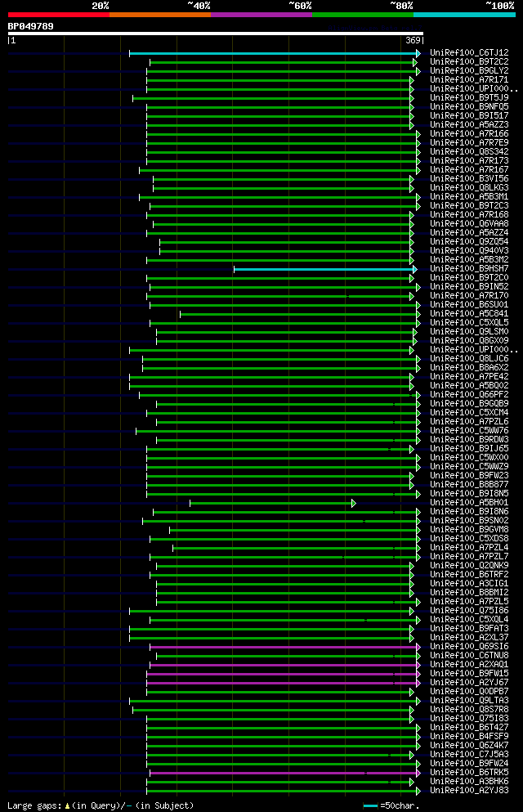Select label UniRef100_C7J5A3
523x812 pixels.
click(x=469, y=755)
